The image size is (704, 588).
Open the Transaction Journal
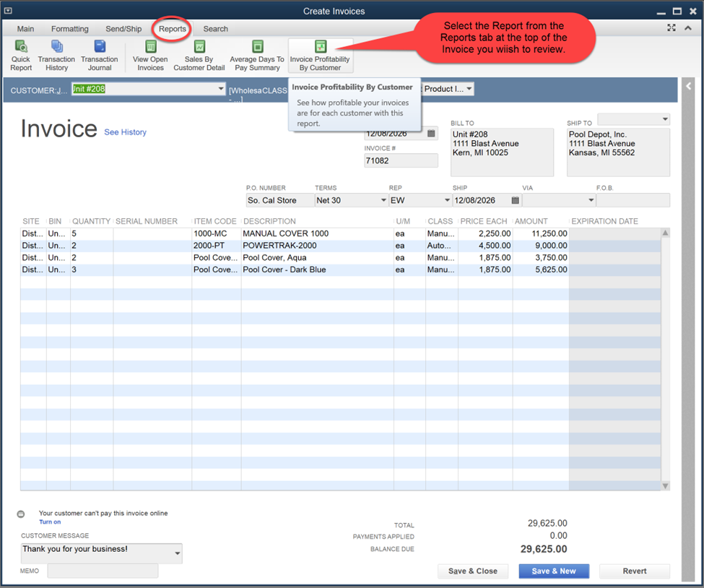99,54
